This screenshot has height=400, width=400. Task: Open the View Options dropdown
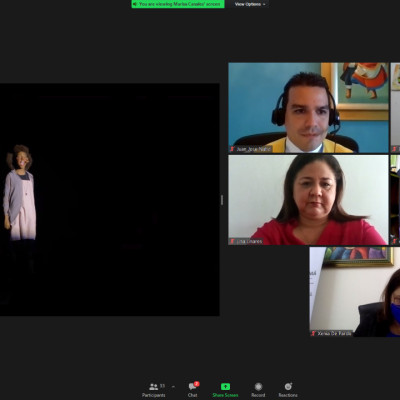pyautogui.click(x=250, y=4)
